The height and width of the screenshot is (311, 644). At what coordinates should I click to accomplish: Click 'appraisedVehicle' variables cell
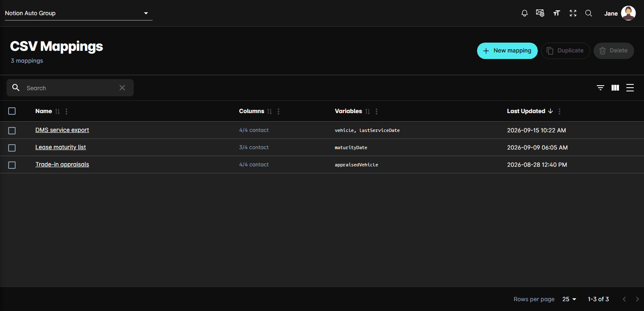click(356, 165)
